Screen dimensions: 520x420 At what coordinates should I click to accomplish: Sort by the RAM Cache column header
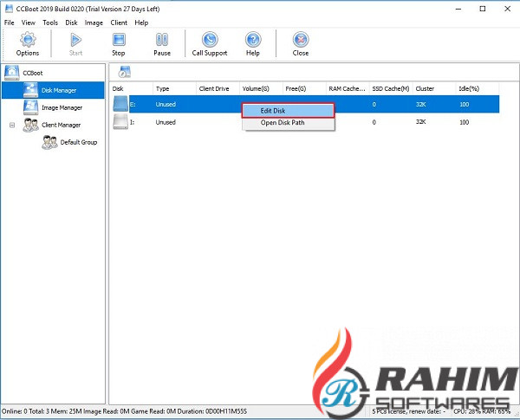coord(348,88)
